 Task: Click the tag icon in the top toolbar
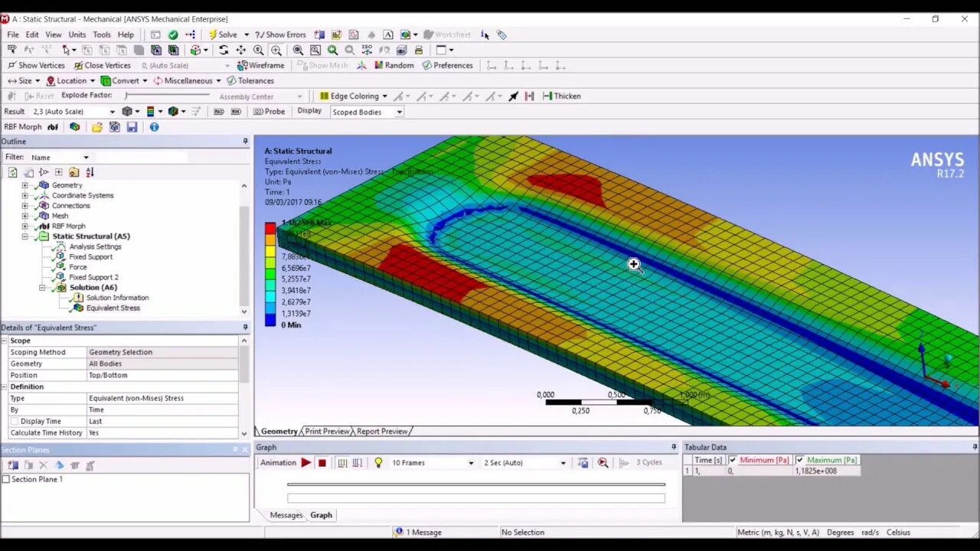click(501, 34)
